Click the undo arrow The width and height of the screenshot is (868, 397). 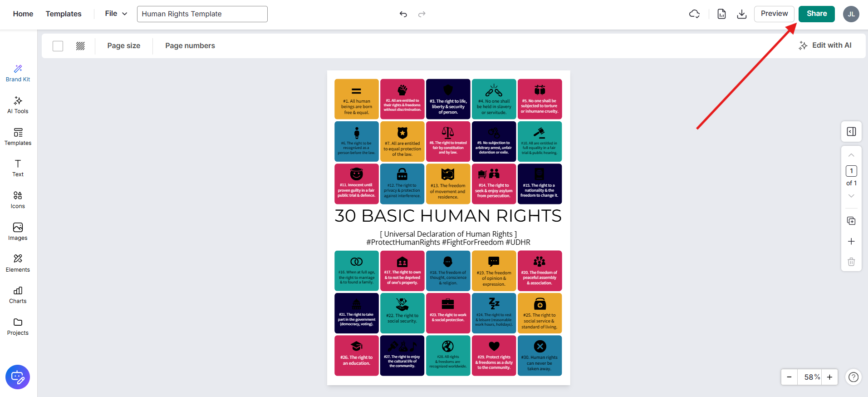pyautogui.click(x=403, y=14)
